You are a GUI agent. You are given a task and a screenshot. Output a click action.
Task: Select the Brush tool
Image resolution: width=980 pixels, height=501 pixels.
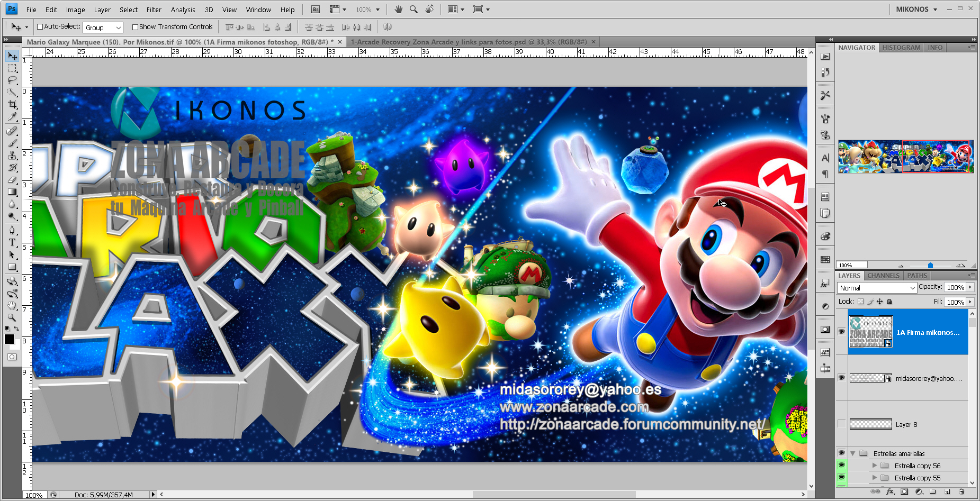pyautogui.click(x=12, y=143)
